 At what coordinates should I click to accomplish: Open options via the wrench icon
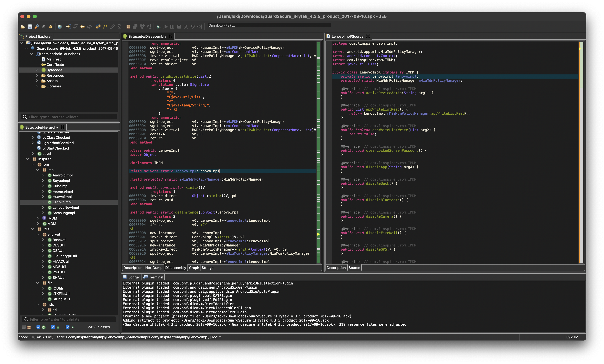tap(37, 27)
